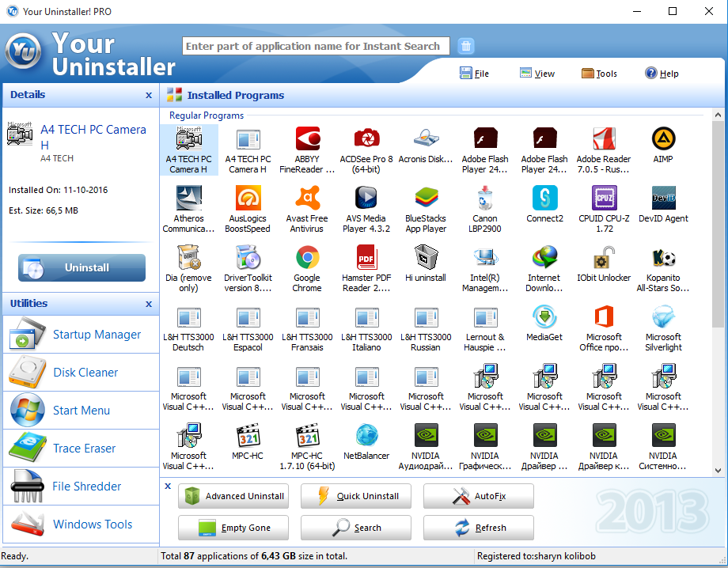Viewport: 728px width, 568px height.
Task: Open the Windows Tools utility
Action: (x=81, y=524)
